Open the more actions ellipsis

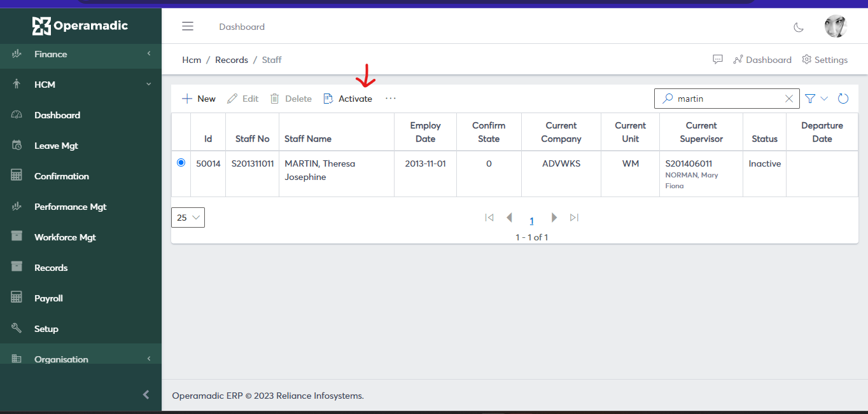[391, 99]
